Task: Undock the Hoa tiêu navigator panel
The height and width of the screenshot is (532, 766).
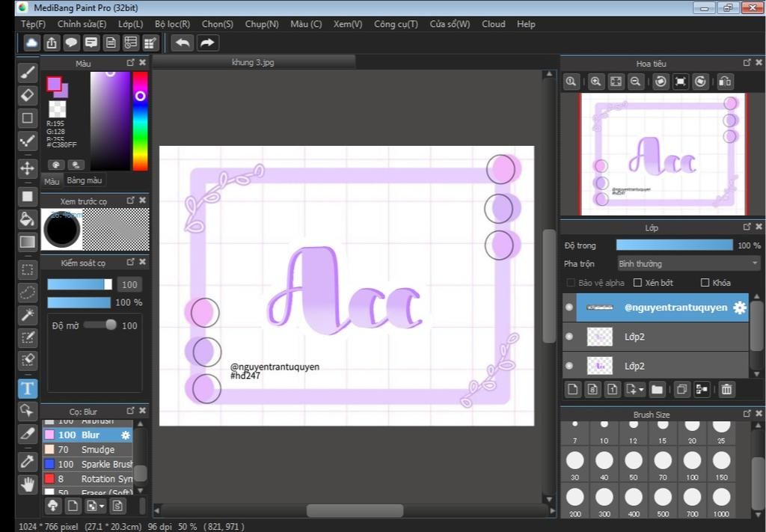Action: (747, 63)
